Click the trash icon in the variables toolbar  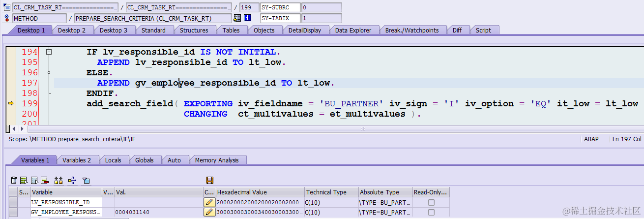coord(14,181)
